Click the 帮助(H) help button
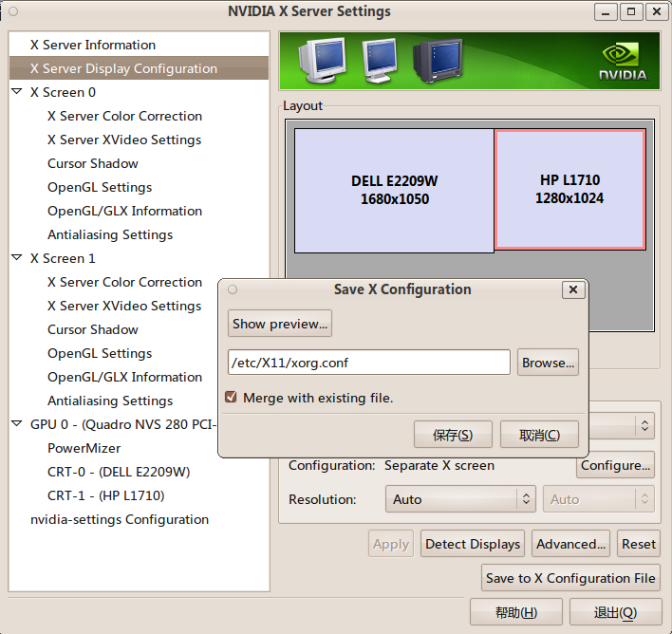Viewport: 672px width, 634px height. (x=516, y=612)
